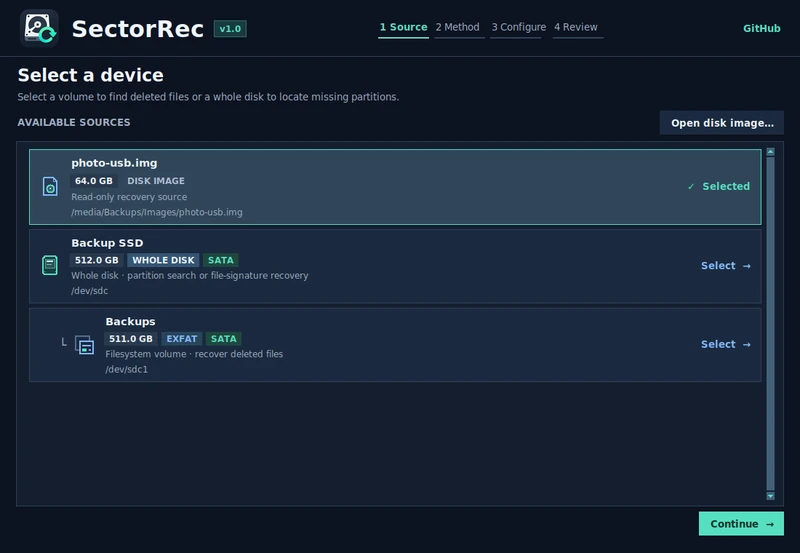Click the sources list vertical scrollbar track
The width and height of the screenshot is (800, 553).
(770, 323)
